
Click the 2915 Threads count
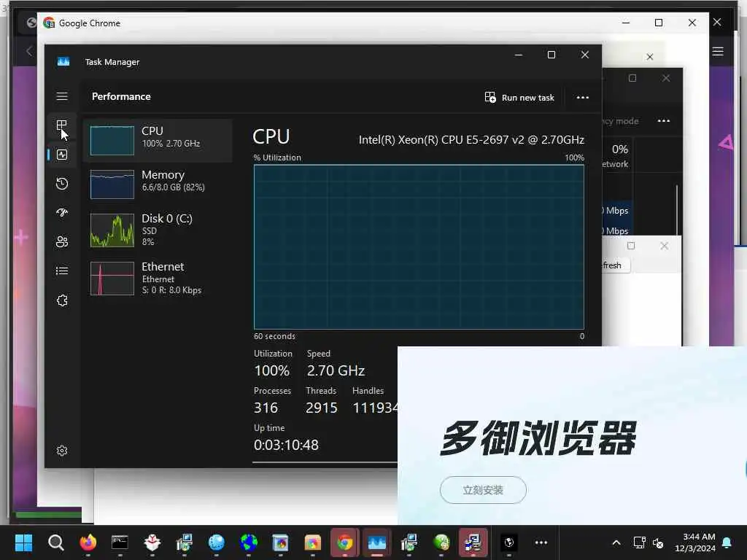click(322, 408)
